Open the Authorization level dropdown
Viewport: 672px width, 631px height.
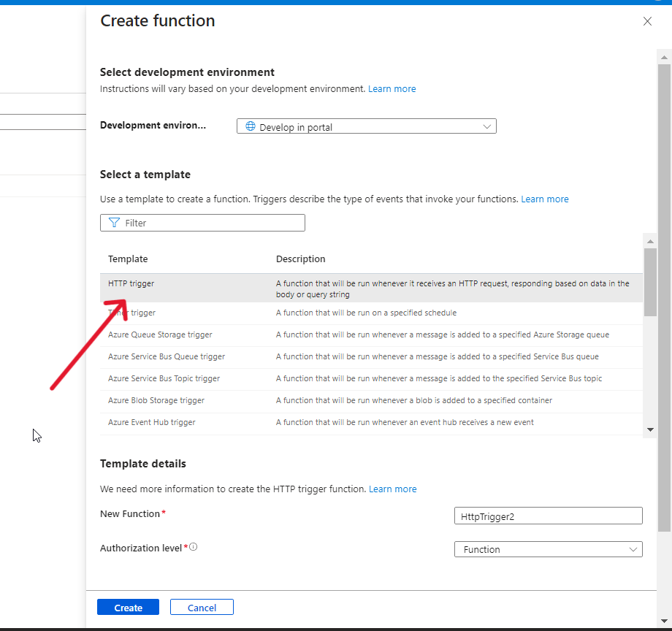[548, 549]
